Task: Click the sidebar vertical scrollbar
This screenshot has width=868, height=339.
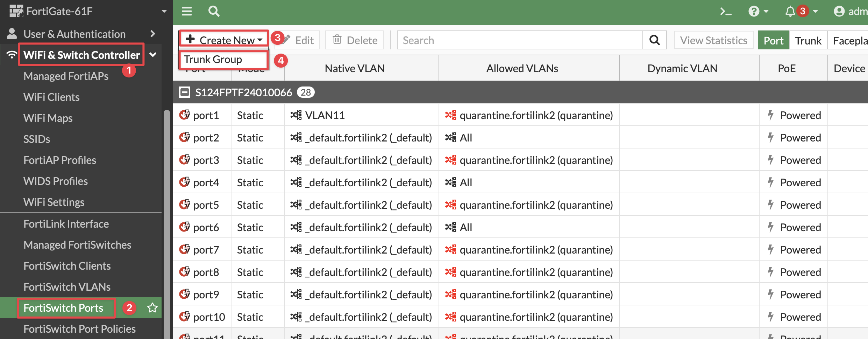Action: [167, 224]
